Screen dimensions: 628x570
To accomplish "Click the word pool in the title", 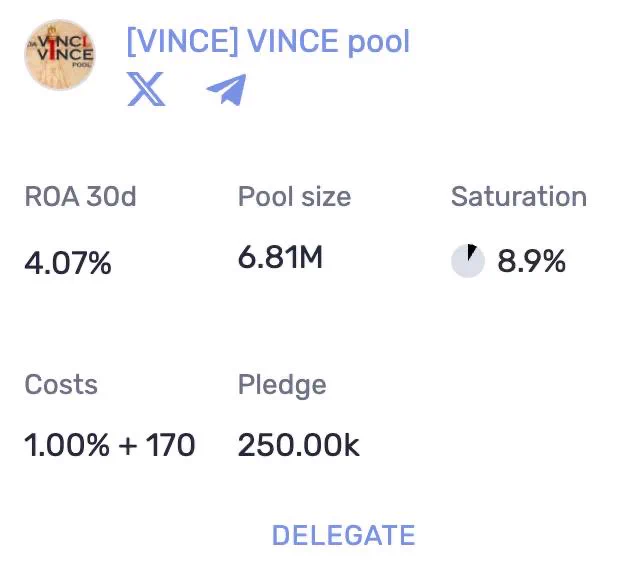I will coord(379,42).
